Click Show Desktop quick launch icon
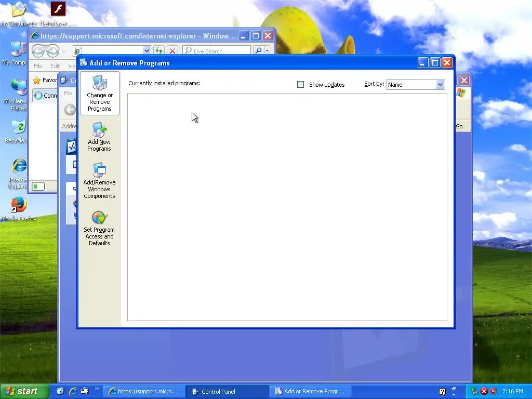The width and height of the screenshot is (532, 399). tap(85, 391)
